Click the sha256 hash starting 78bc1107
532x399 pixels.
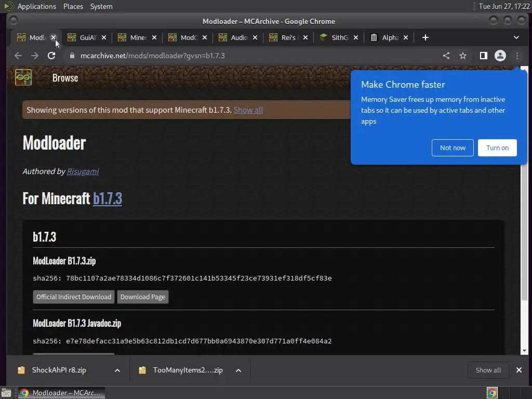tap(199, 278)
